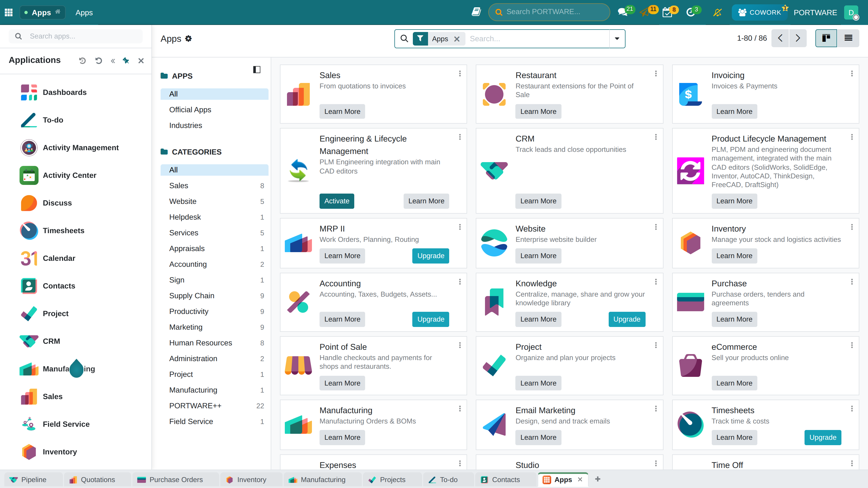868x488 pixels.
Task: Add a new bottom tab with plus
Action: click(598, 479)
